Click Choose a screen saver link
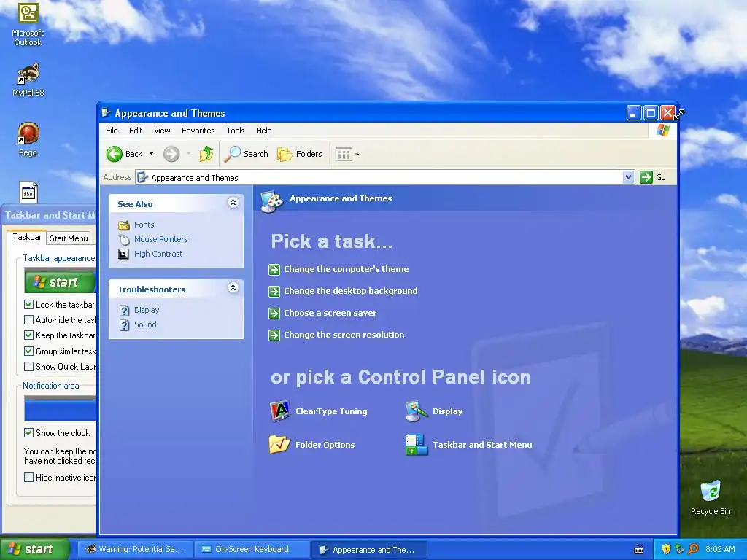Screen dimensions: 747x560 point(330,313)
